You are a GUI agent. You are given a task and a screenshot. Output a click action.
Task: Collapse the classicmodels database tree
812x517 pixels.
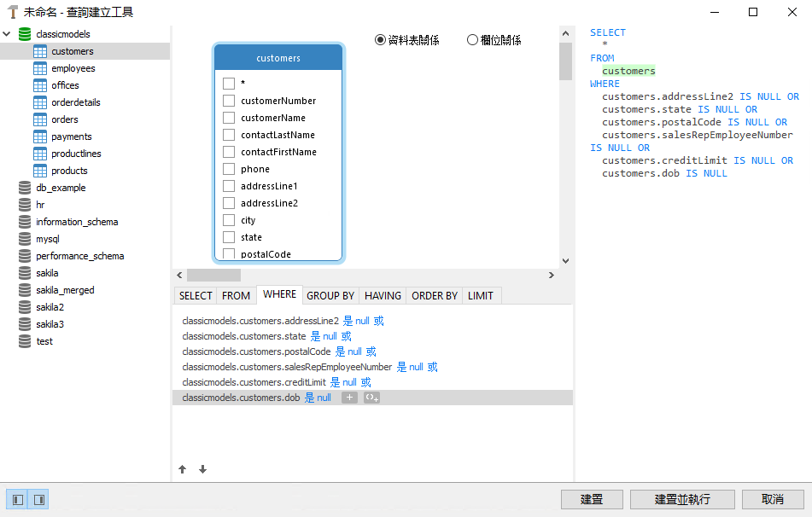click(x=6, y=34)
